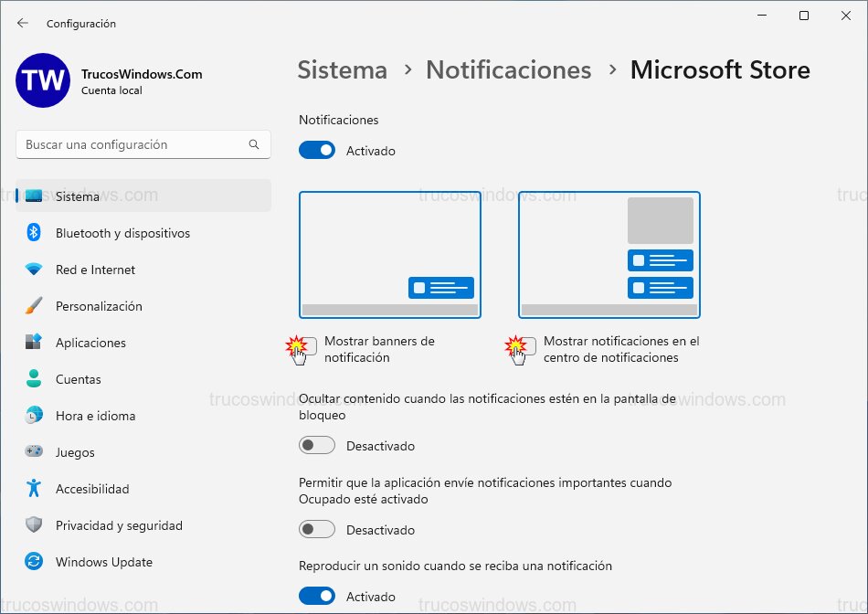Screen dimensions: 868x614
Task: Select the Bluetooth y dispositivos icon
Action: point(34,233)
